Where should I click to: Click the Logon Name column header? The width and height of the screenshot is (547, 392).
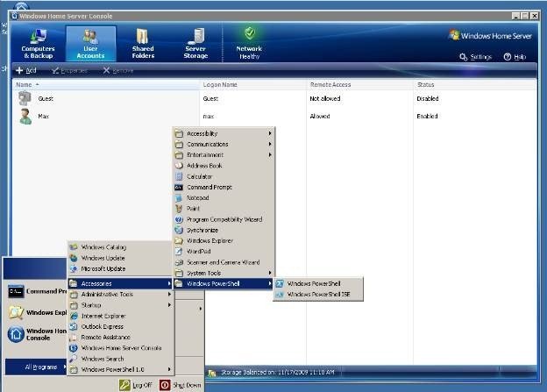[x=253, y=84]
